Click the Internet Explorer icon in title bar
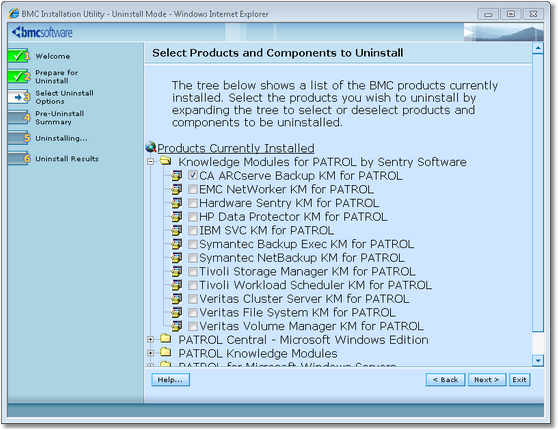This screenshot has width=558, height=431. (14, 14)
